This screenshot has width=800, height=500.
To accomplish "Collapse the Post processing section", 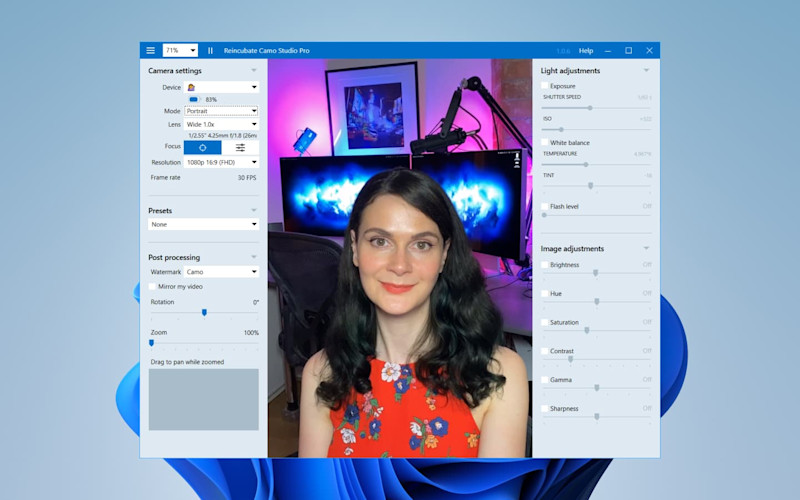I will point(254,257).
